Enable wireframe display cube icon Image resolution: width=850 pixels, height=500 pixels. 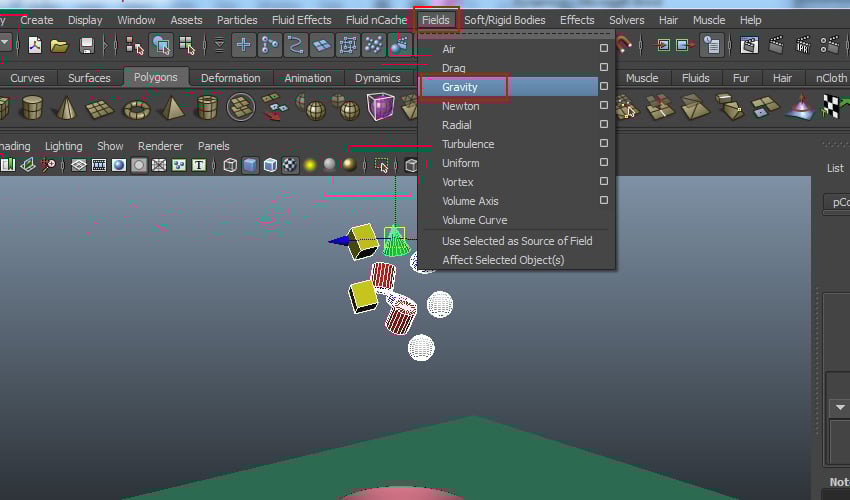(x=230, y=165)
